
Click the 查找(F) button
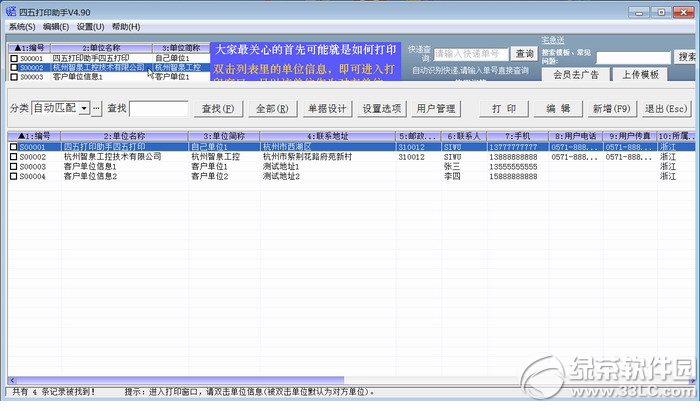tap(218, 108)
